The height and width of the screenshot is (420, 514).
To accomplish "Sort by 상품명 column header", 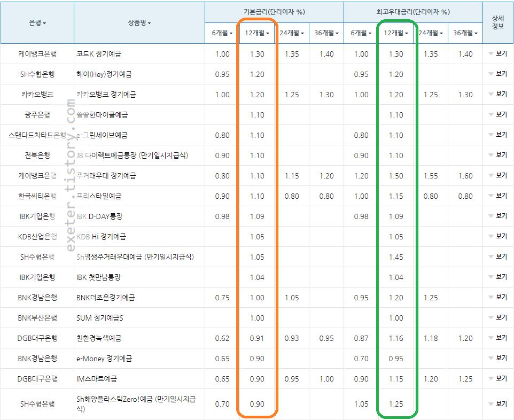I will tap(139, 22).
